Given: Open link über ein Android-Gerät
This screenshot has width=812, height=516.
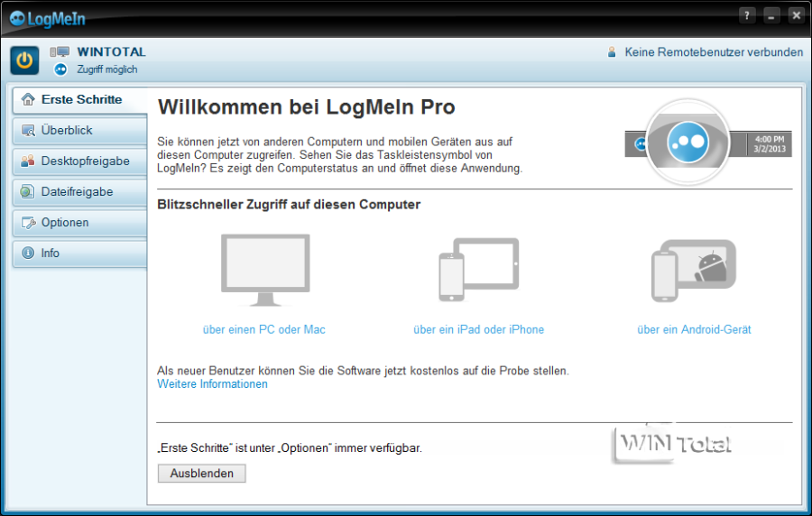Looking at the screenshot, I should pos(694,329).
